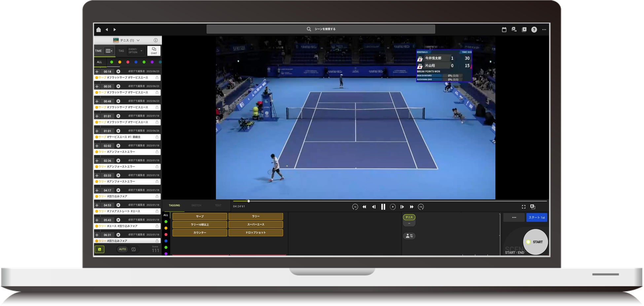Open the top bar more options menu
644x306 pixels.
[544, 30]
